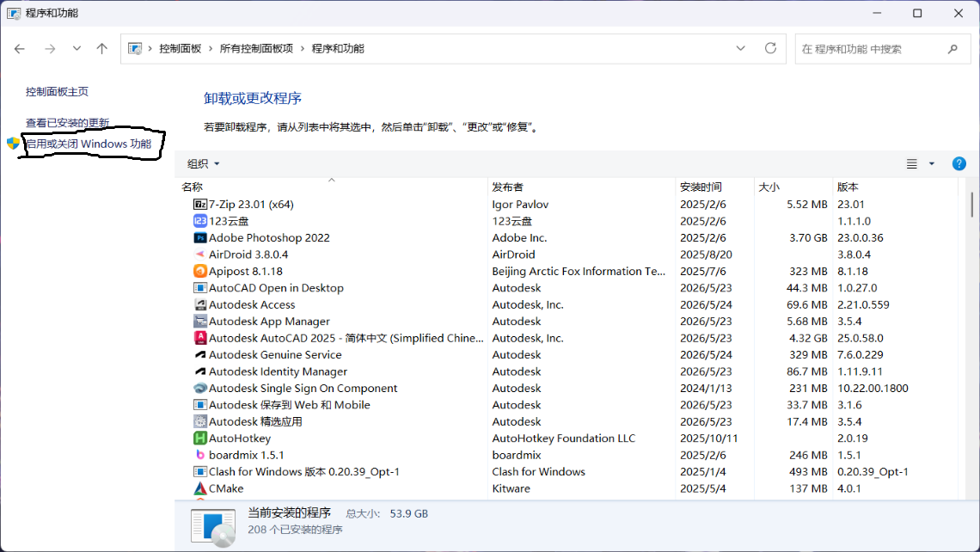
Task: Click the Clash for Windows icon
Action: [200, 471]
